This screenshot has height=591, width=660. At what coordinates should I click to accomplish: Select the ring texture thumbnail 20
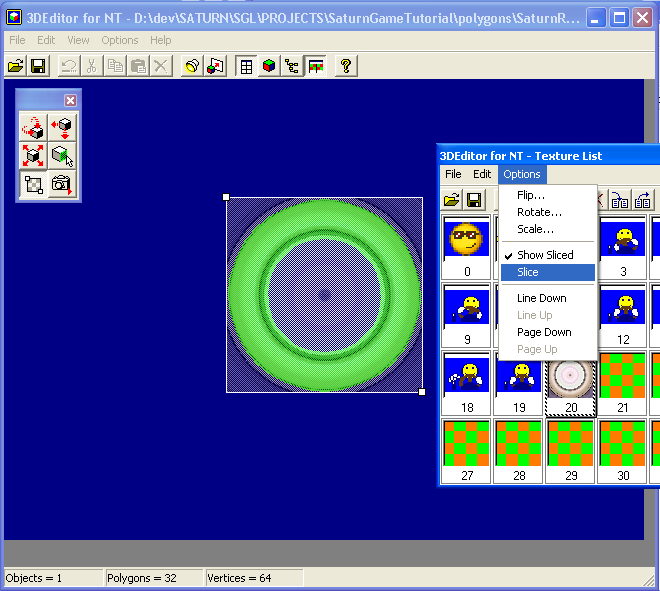571,384
